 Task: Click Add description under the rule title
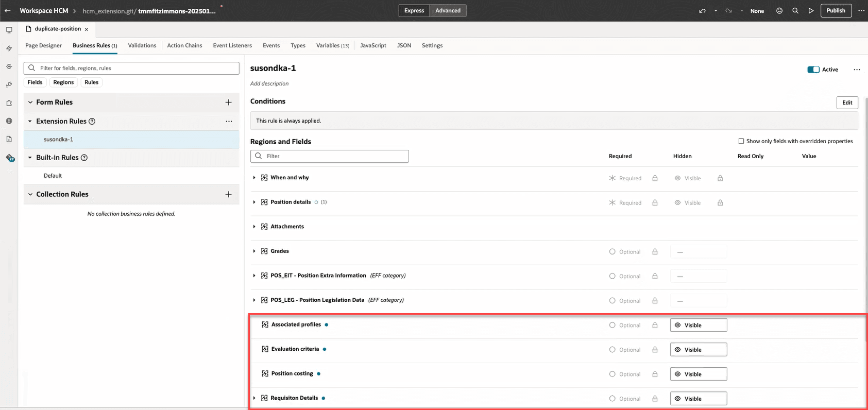pos(269,84)
